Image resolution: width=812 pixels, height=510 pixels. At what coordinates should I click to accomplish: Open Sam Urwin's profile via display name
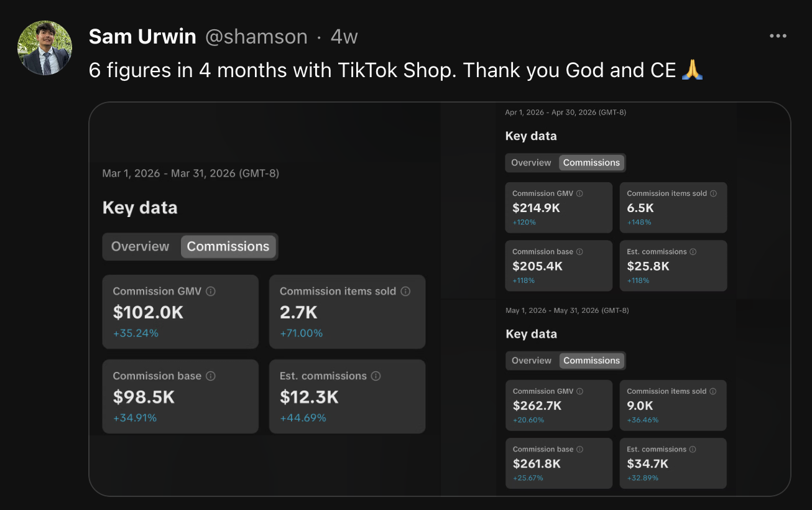click(x=142, y=37)
